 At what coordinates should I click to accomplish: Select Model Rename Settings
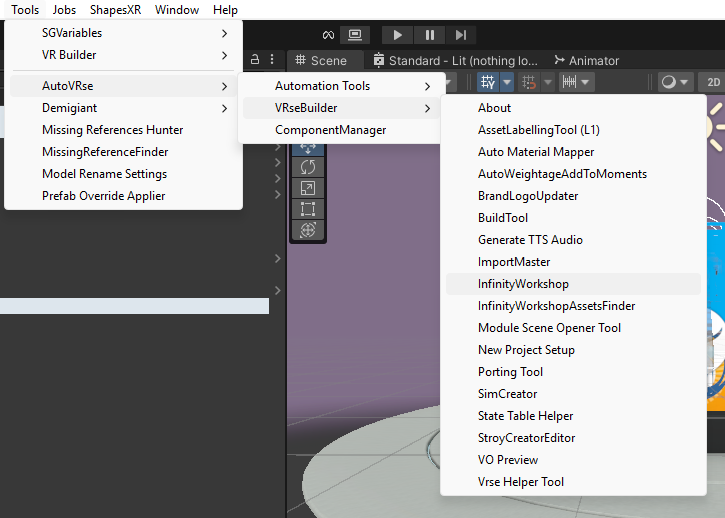pyautogui.click(x=123, y=174)
